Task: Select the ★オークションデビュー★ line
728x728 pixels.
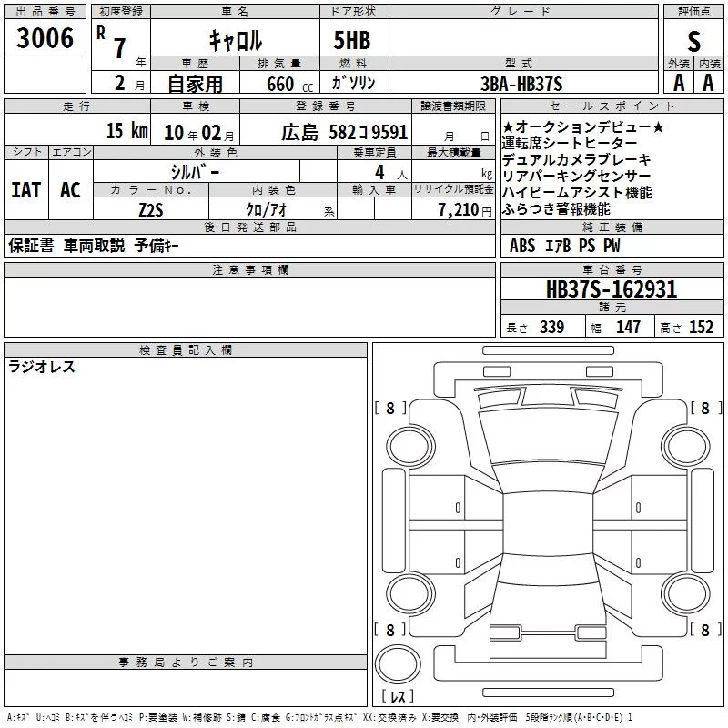Action: [x=583, y=126]
